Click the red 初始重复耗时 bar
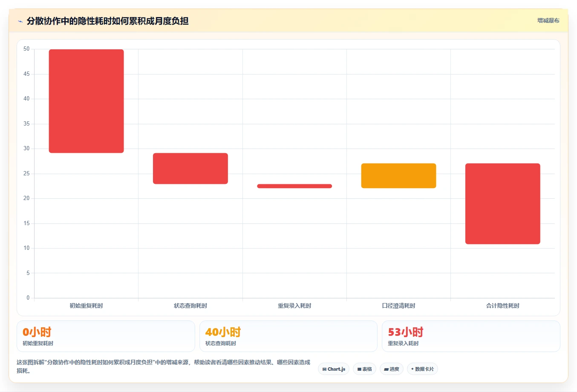The image size is (577, 392). click(87, 101)
